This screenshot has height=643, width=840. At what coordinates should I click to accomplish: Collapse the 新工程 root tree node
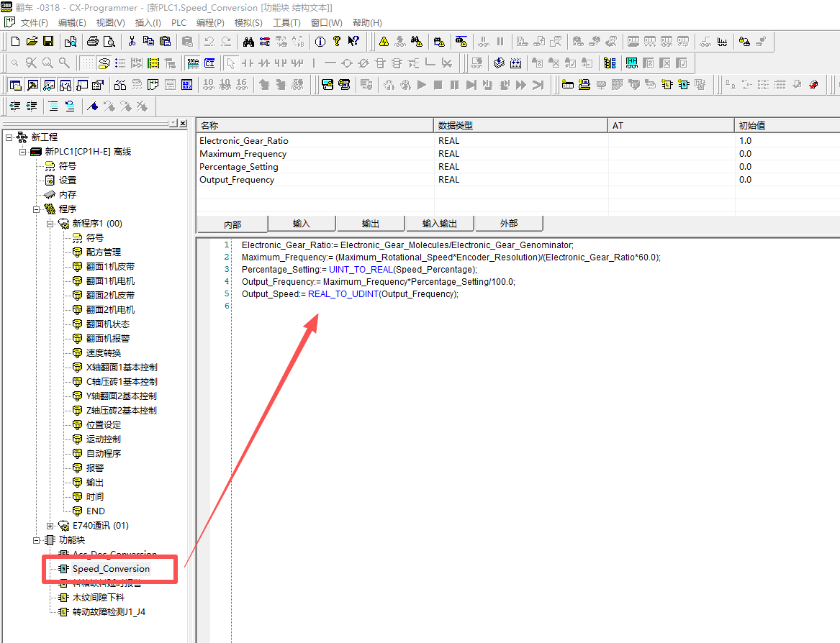(x=9, y=137)
